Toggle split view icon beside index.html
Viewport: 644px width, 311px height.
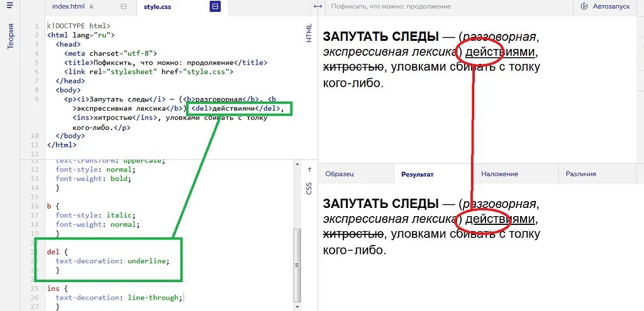tap(123, 6)
